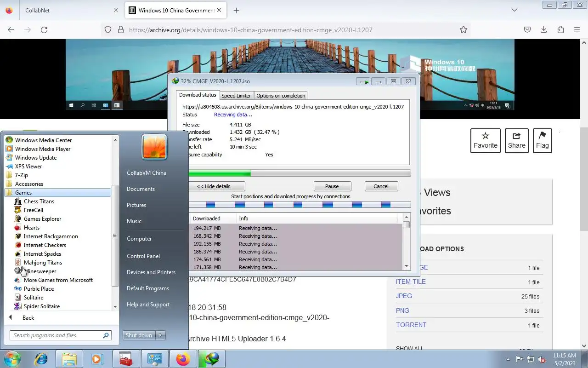588x368 pixels.
Task: Open Media Player taskbar icon
Action: 96,359
